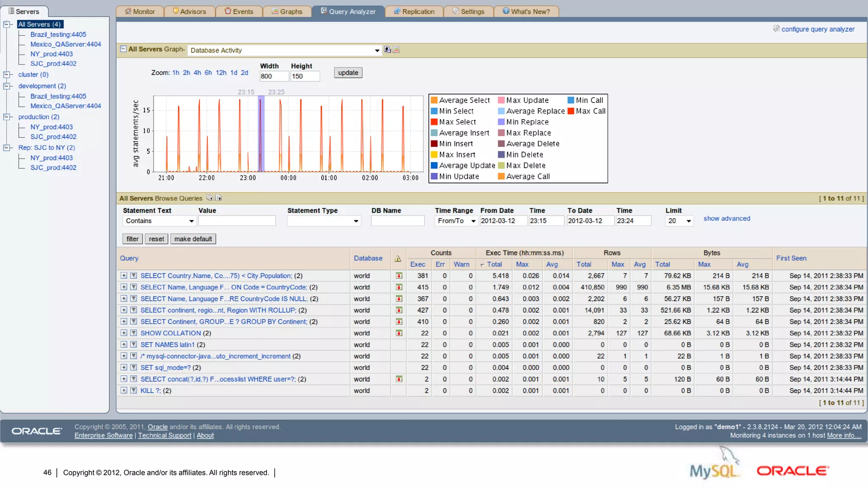The width and height of the screenshot is (868, 488).
Task: Collapse the development (2) tree node
Action: point(7,86)
